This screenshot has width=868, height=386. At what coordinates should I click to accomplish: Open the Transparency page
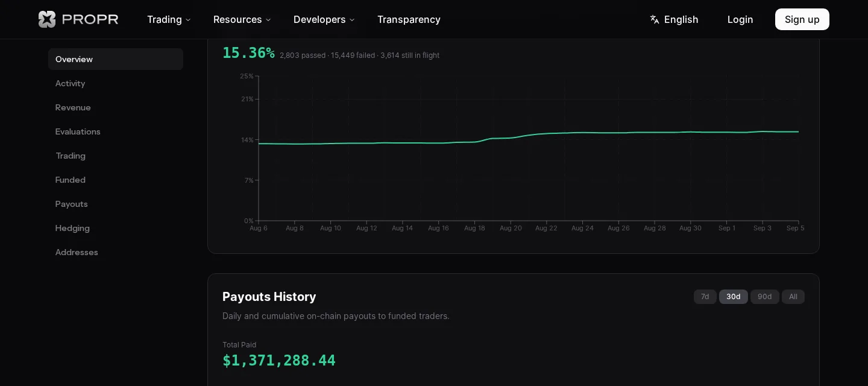tap(409, 19)
